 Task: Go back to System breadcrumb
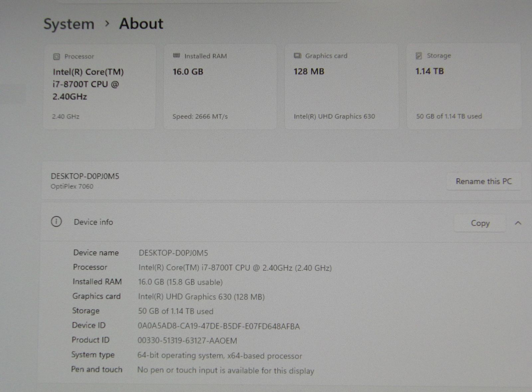[x=69, y=24]
